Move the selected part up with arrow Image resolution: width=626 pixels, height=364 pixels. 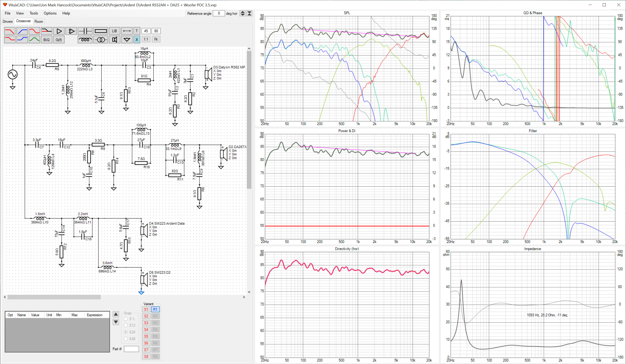[116, 314]
